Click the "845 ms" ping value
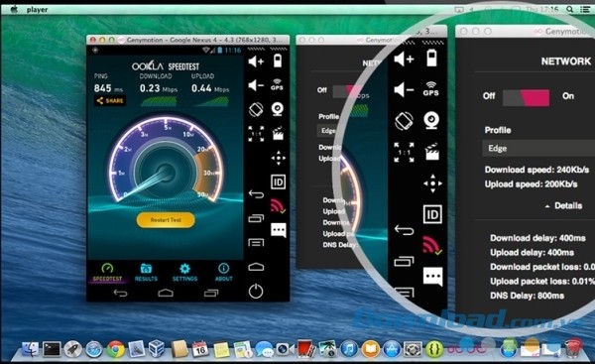 coord(108,88)
